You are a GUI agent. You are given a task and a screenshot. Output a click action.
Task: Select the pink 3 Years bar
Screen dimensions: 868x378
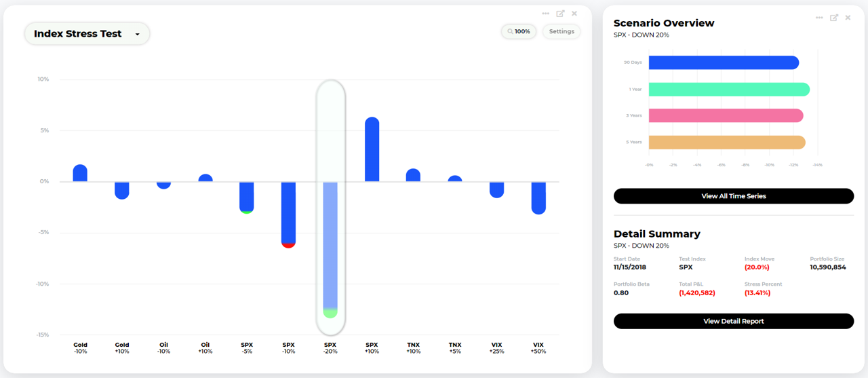point(726,116)
